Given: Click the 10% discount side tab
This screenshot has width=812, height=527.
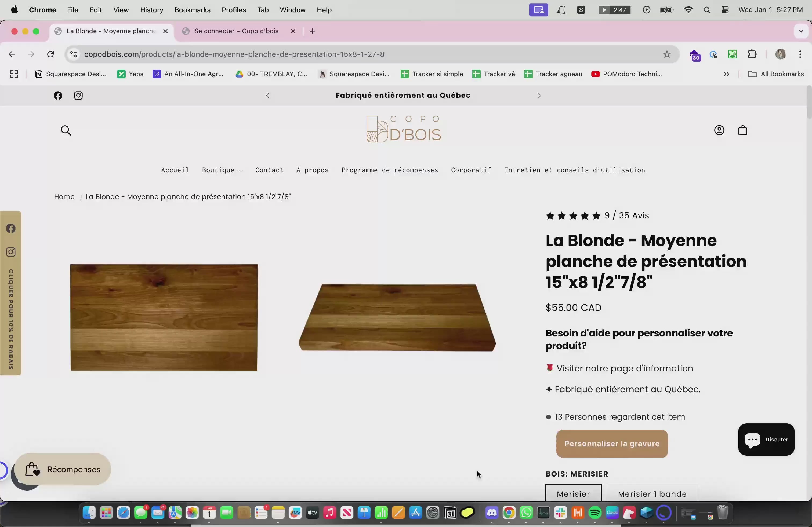Looking at the screenshot, I should click(x=11, y=319).
